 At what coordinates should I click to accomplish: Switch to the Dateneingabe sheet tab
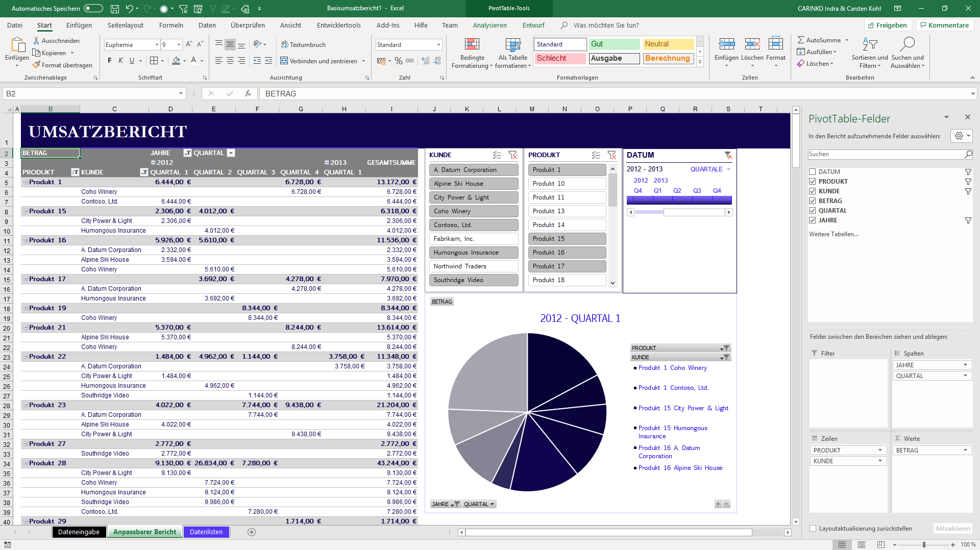click(79, 532)
